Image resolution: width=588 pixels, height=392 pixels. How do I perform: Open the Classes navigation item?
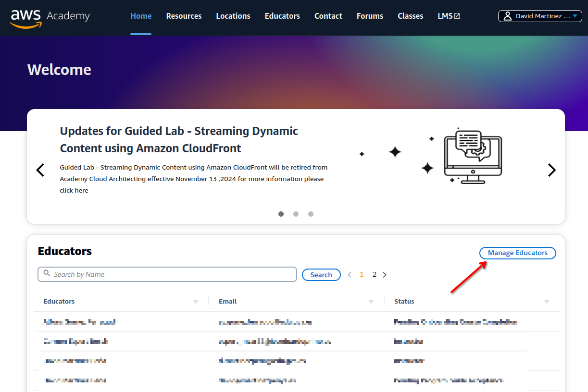(410, 16)
